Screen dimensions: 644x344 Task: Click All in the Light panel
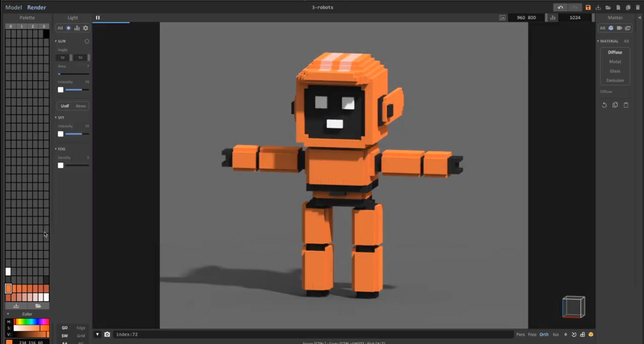[x=60, y=28]
